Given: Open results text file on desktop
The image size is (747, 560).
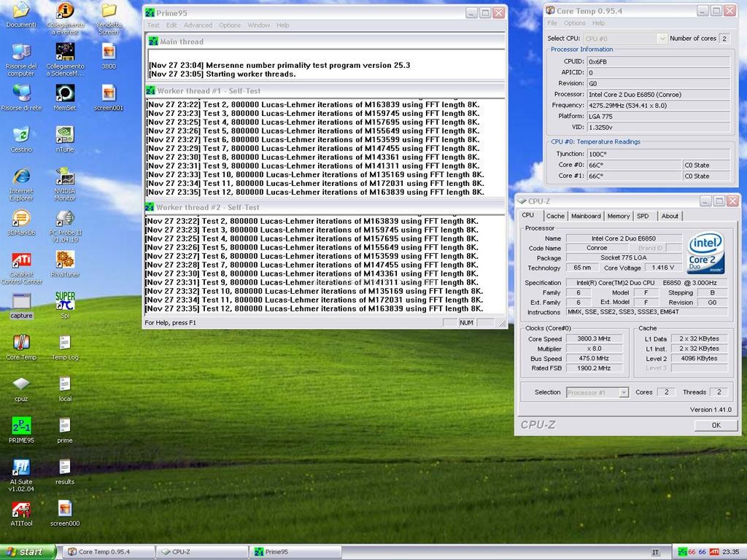Looking at the screenshot, I should point(65,472).
